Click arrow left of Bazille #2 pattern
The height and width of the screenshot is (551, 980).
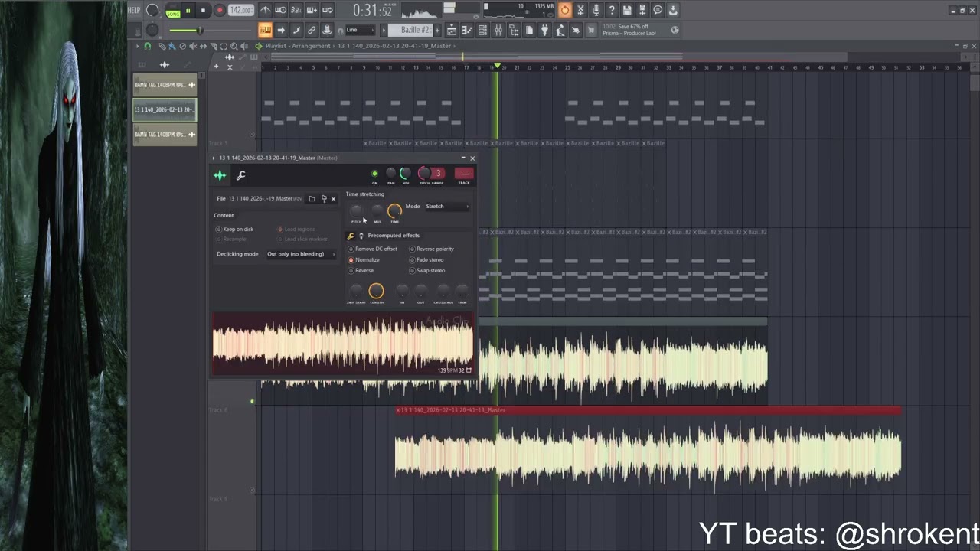coord(384,30)
